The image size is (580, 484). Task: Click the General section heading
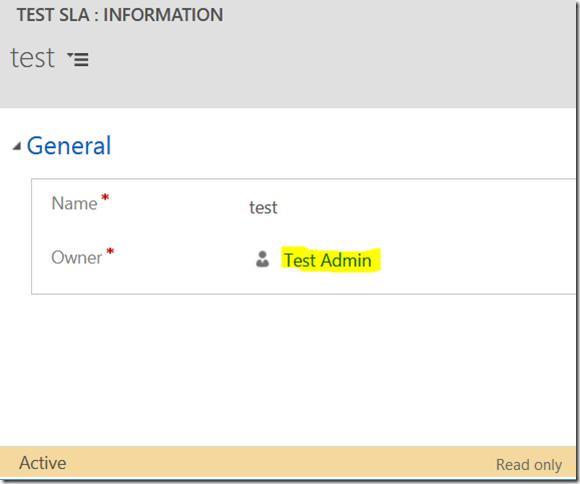pos(69,145)
